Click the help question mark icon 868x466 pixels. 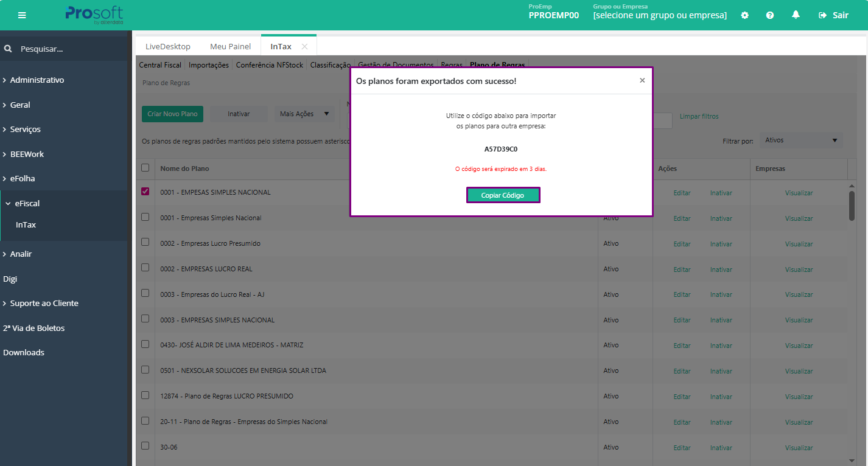(770, 15)
